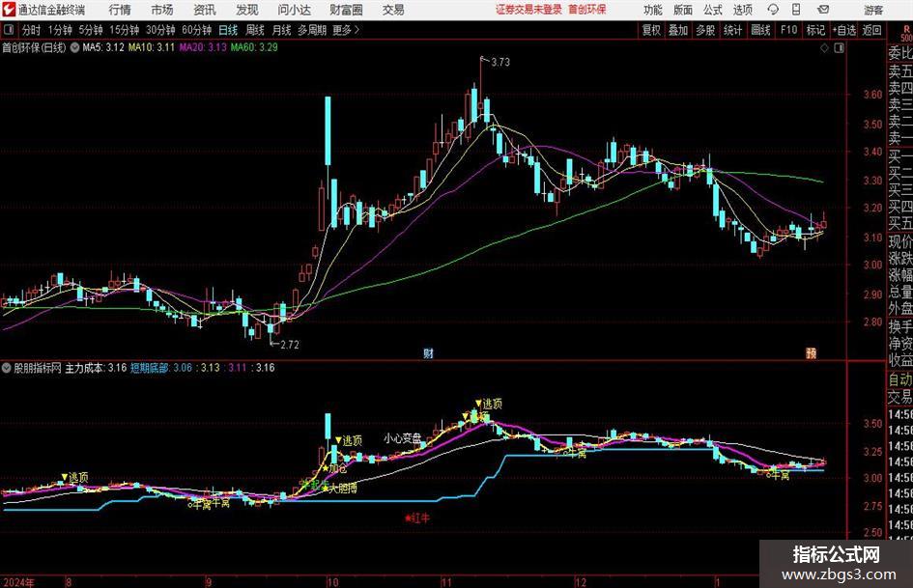Click the MA10: 3.11 value

(x=152, y=47)
